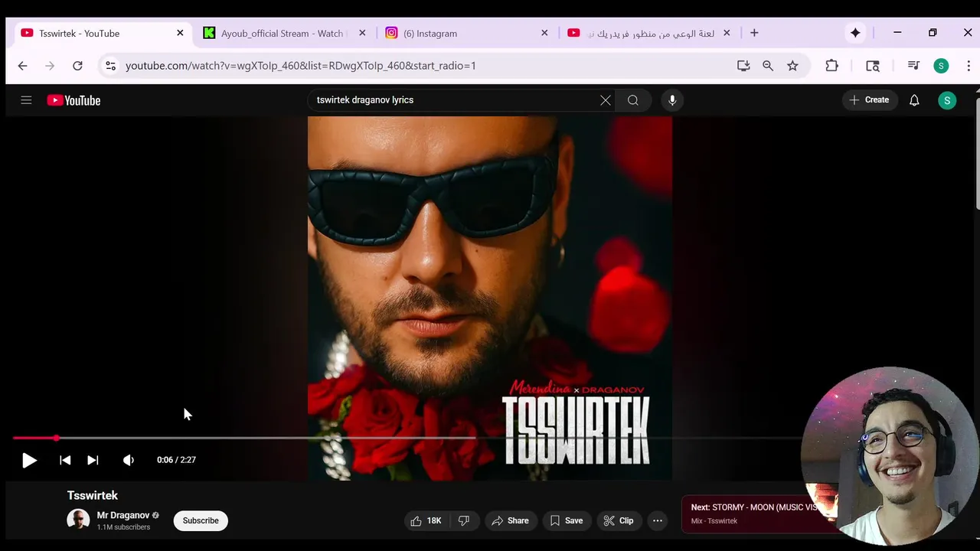Run search with magnifier button
The image size is (980, 551).
pyautogui.click(x=633, y=100)
